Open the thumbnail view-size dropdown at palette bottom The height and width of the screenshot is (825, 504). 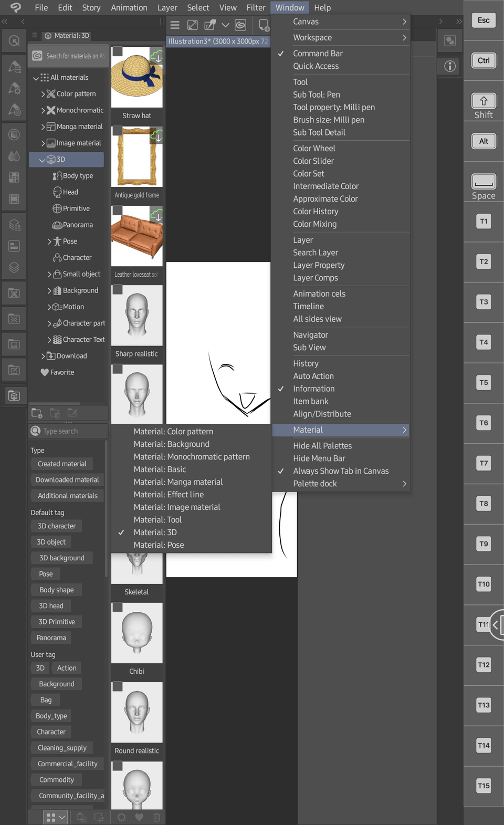(56, 817)
